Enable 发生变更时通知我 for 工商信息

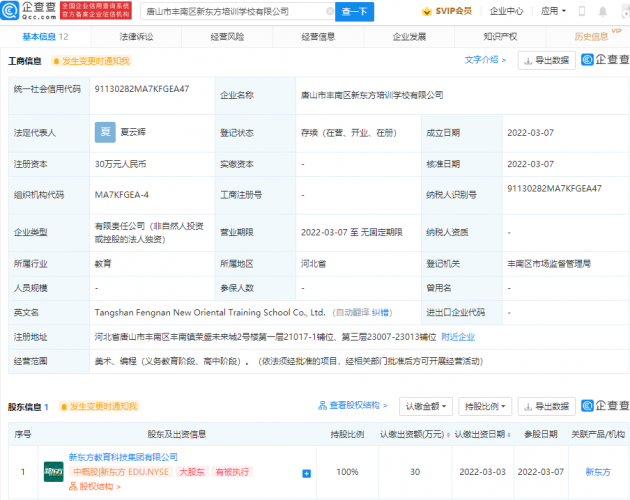point(91,61)
